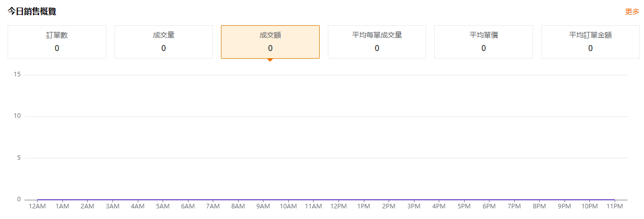Click the 5 gridline label
This screenshot has height=219, width=644.
point(19,158)
